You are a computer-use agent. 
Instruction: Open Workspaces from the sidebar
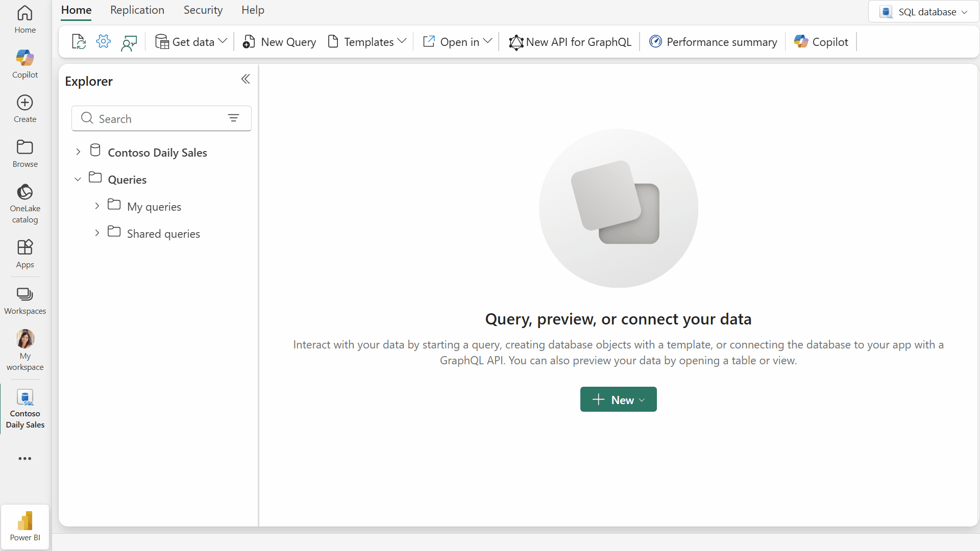pyautogui.click(x=25, y=300)
